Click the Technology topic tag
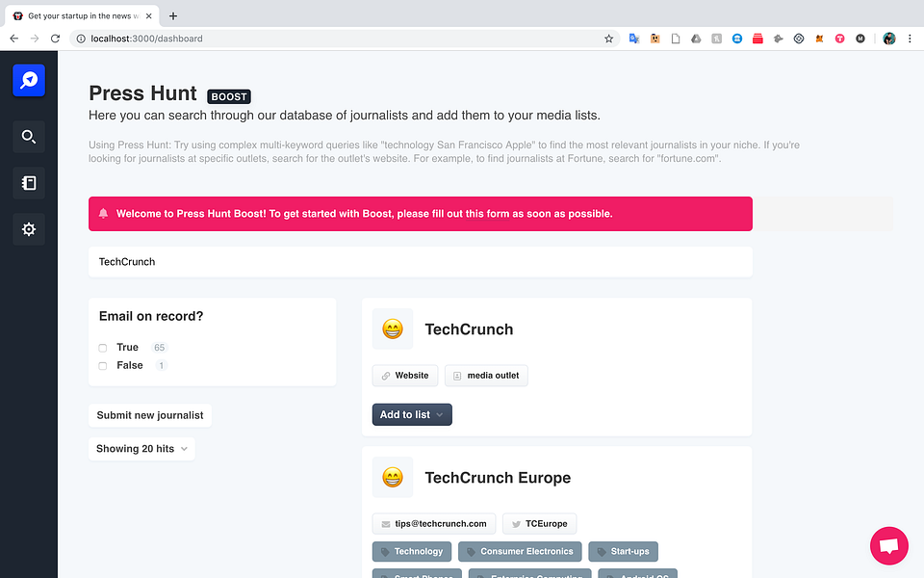The width and height of the screenshot is (924, 578). (412, 551)
